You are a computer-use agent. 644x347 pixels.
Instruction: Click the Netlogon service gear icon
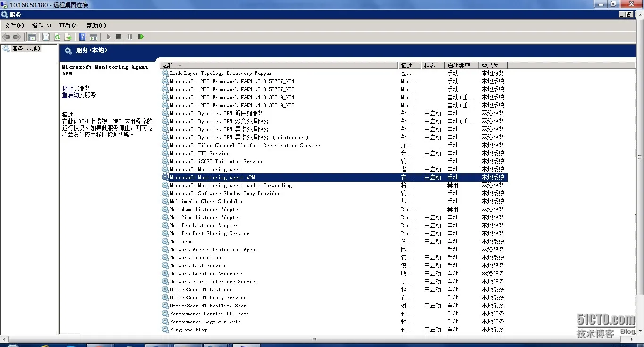[x=165, y=241]
